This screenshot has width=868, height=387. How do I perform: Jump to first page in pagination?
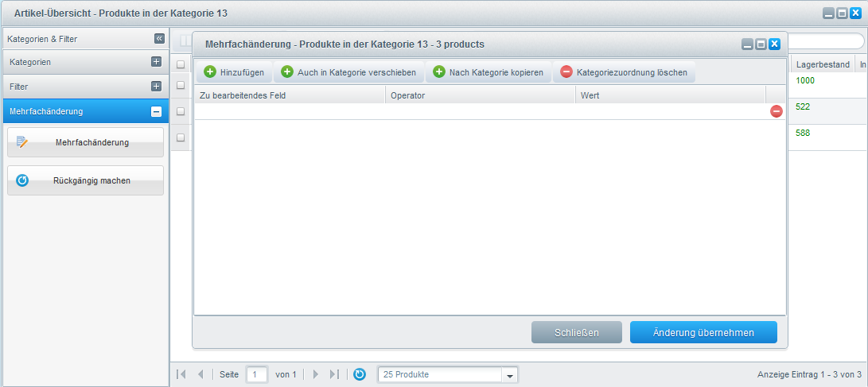181,374
